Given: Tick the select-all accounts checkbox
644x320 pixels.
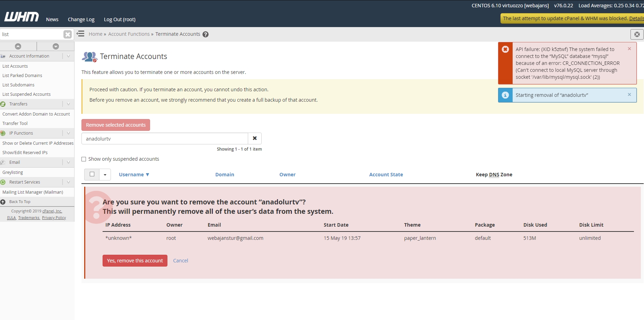Looking at the screenshot, I should point(92,174).
